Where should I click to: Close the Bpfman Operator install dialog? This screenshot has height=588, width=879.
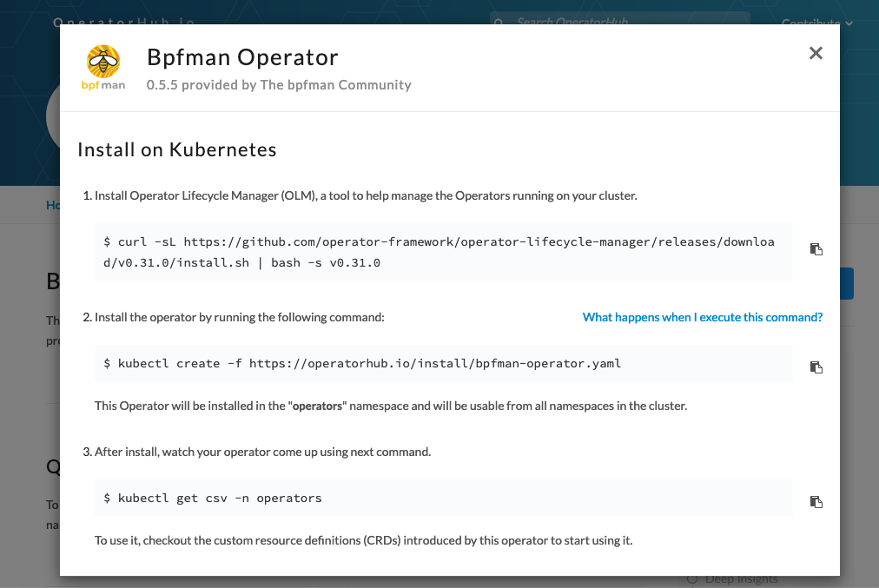pyautogui.click(x=816, y=53)
